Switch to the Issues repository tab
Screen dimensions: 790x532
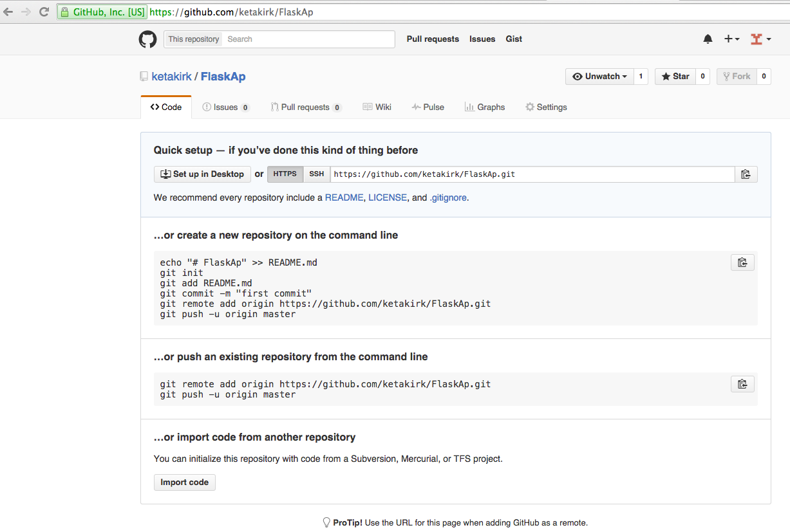(x=226, y=107)
